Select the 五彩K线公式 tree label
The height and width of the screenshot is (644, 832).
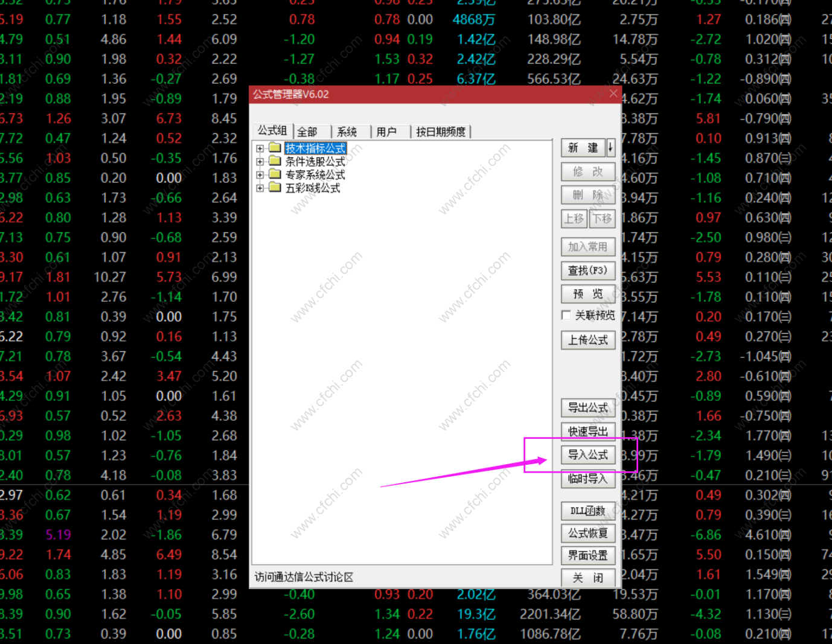313,188
